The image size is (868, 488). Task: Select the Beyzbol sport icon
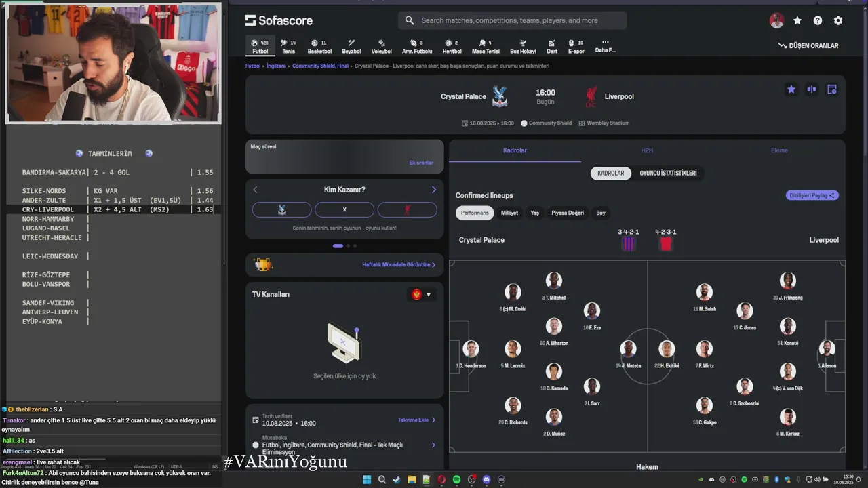click(351, 47)
